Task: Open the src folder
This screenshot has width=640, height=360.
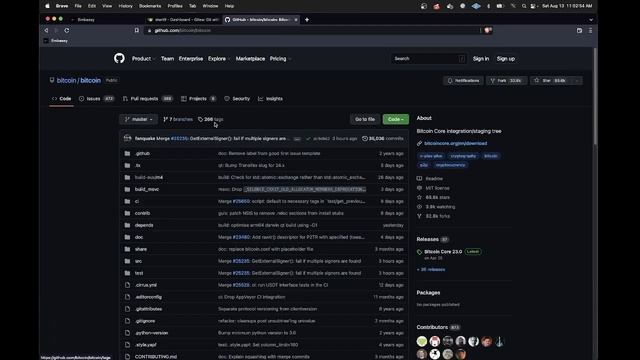Action: pyautogui.click(x=138, y=261)
